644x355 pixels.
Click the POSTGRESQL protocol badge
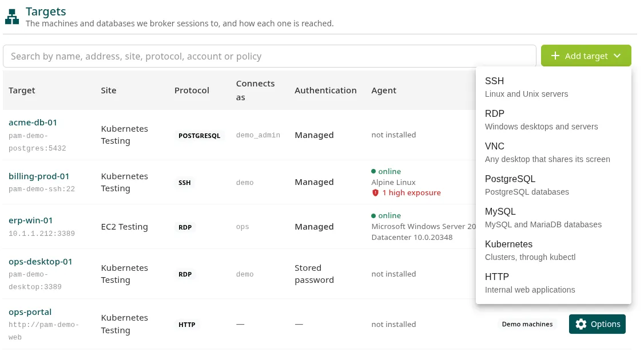pos(199,135)
